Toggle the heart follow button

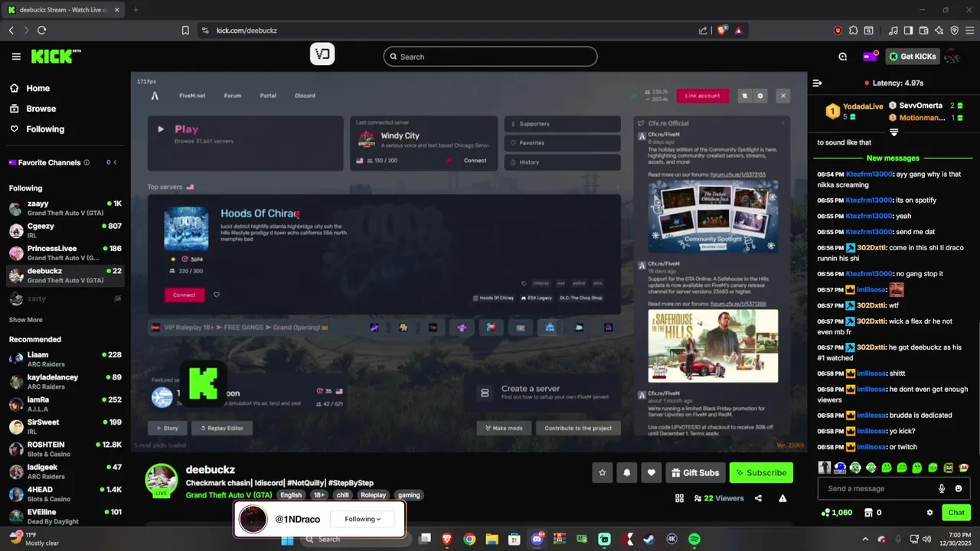click(652, 473)
